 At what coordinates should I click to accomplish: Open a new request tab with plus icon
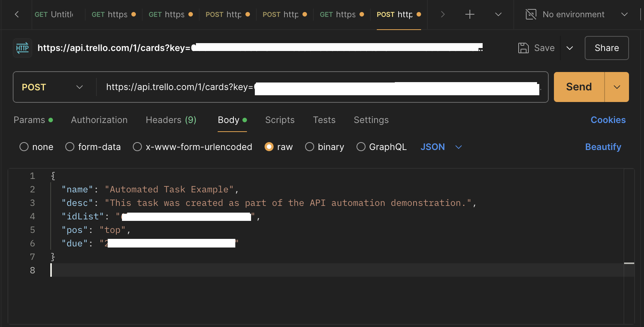[x=470, y=15]
